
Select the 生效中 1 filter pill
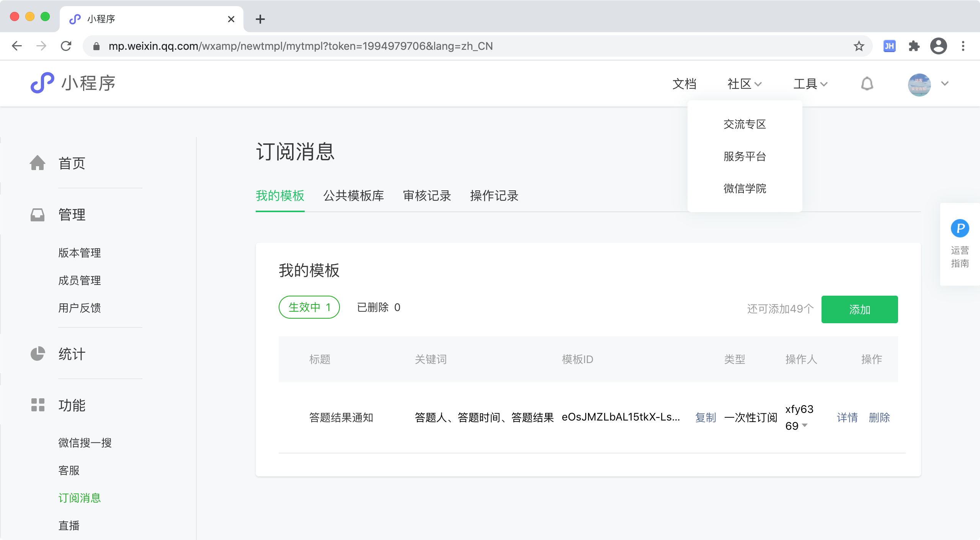309,307
